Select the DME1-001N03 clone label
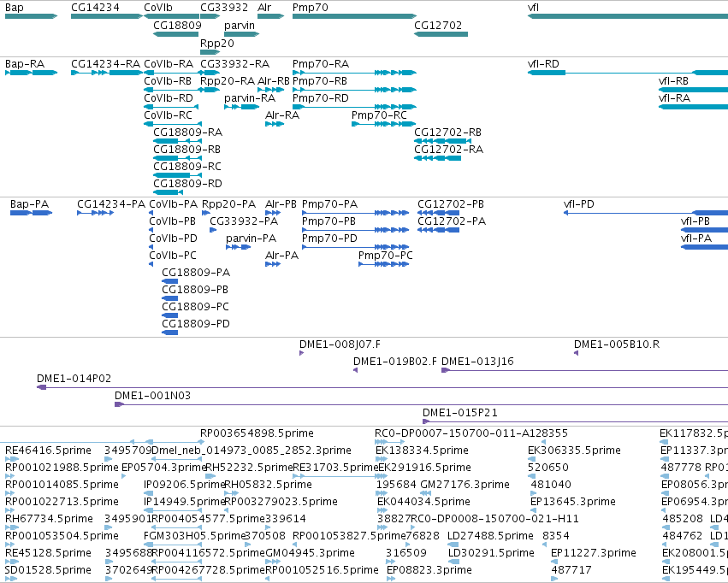The height and width of the screenshot is (583, 728). pyautogui.click(x=153, y=396)
